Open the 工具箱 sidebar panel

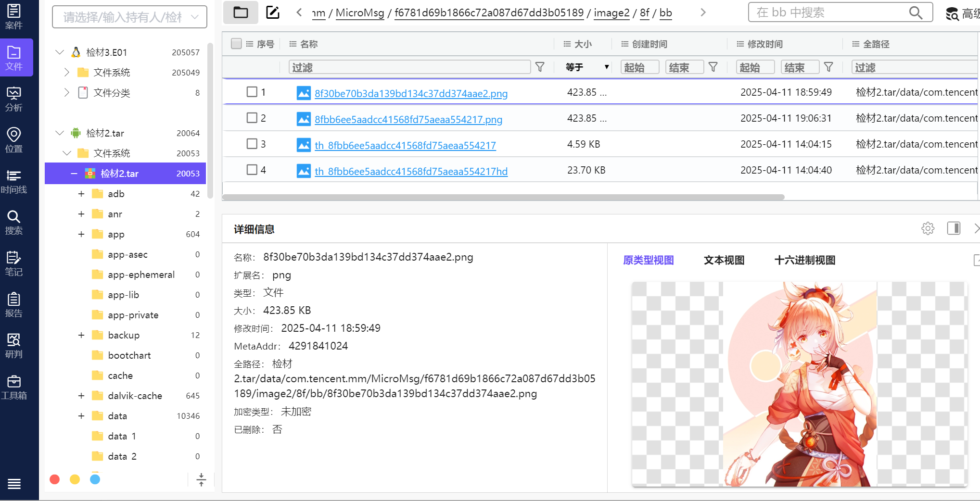(14, 388)
